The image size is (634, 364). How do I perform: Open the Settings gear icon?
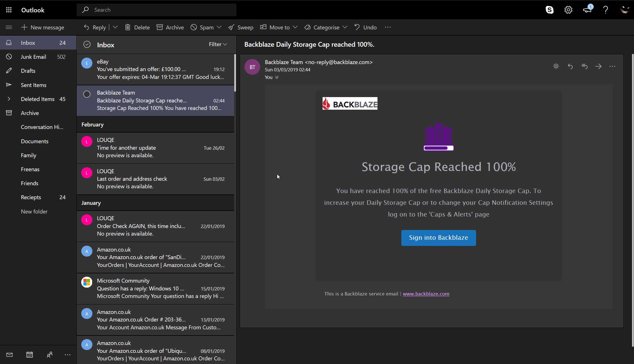tap(568, 10)
